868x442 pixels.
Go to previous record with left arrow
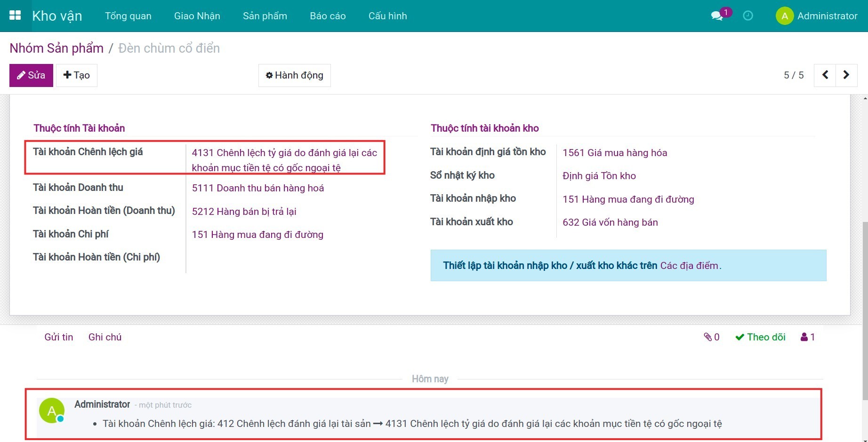tap(825, 75)
